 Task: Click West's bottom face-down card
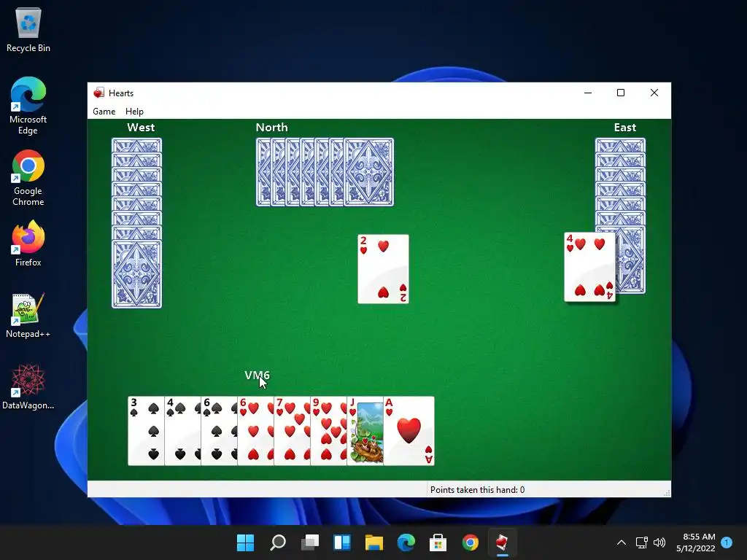click(136, 274)
